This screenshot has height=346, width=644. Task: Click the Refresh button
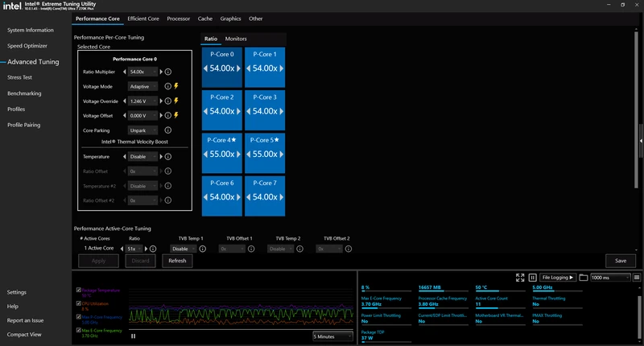(x=177, y=261)
